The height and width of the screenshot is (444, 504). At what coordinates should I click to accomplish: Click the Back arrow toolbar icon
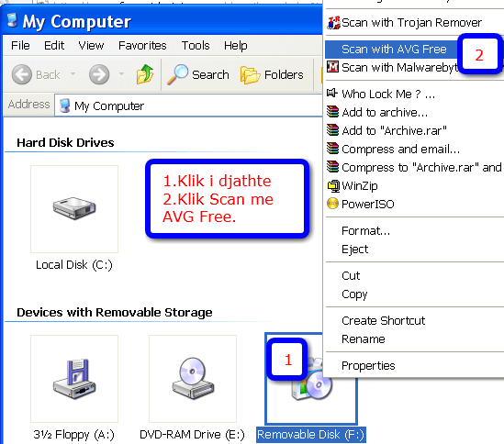21,74
